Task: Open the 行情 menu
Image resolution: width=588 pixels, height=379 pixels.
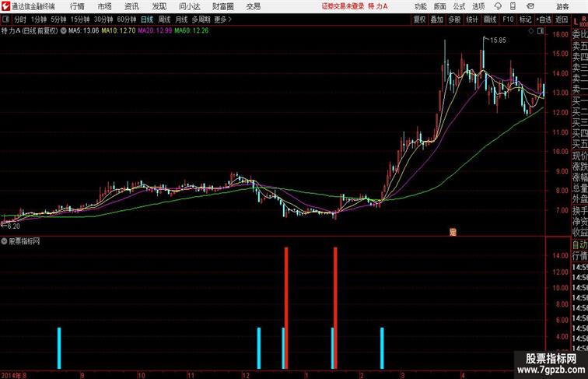Action: (x=77, y=6)
